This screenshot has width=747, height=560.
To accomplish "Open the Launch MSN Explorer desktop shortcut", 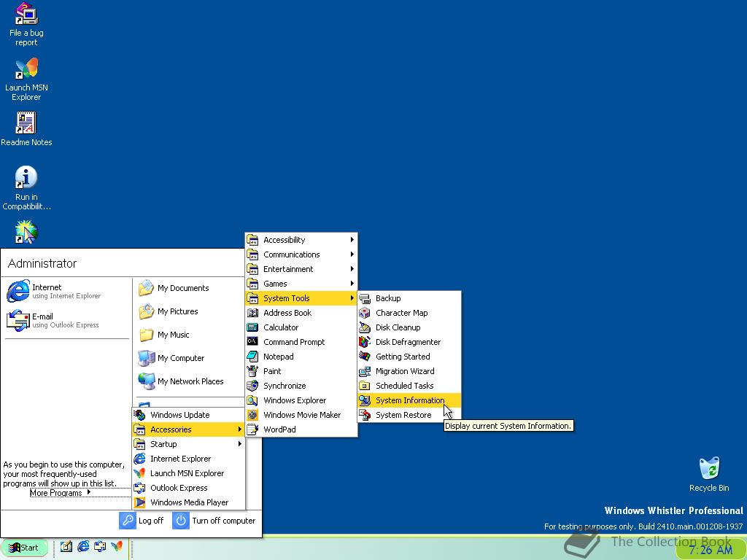I will click(26, 79).
